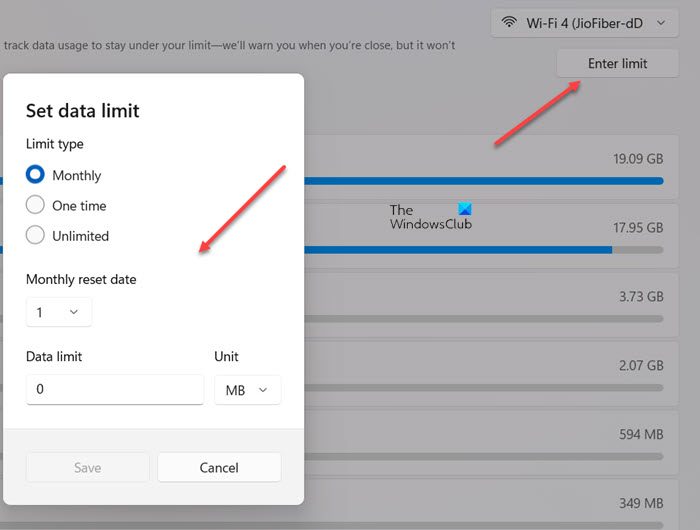Open the Monthly reset date dropdown
This screenshot has height=530, width=700.
pyautogui.click(x=58, y=313)
